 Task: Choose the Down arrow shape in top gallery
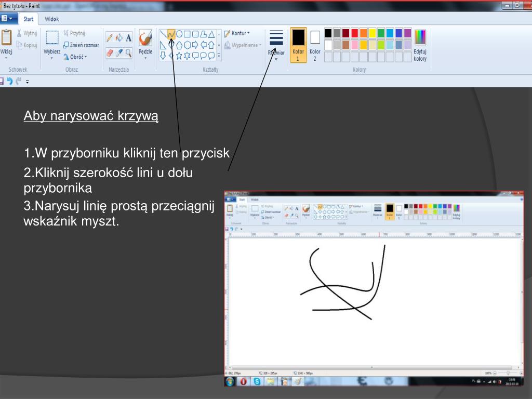point(163,56)
